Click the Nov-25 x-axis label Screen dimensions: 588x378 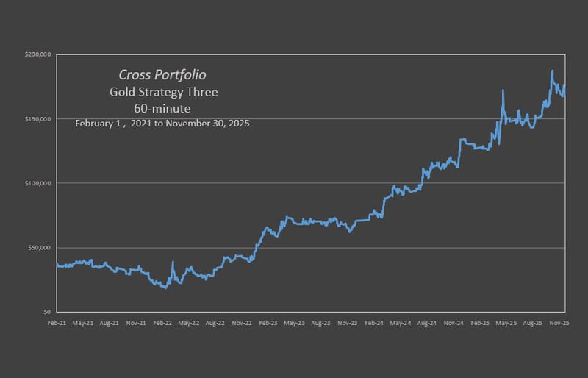(x=559, y=323)
